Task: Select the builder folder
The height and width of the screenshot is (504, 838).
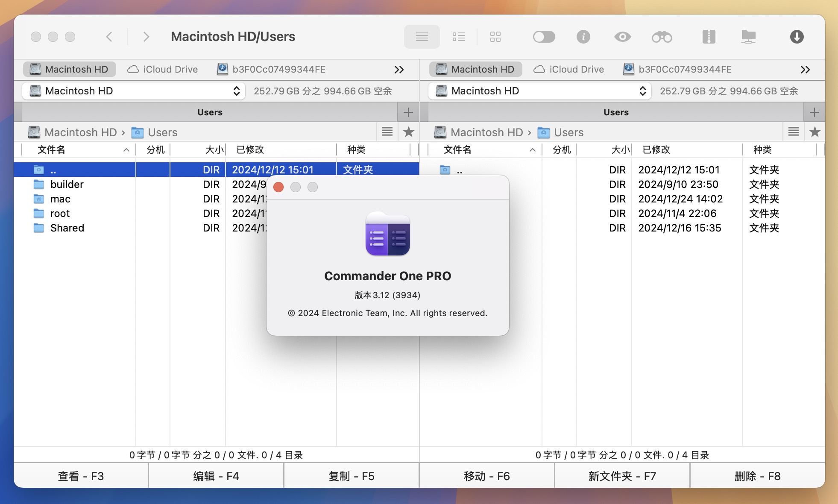Action: 67,184
